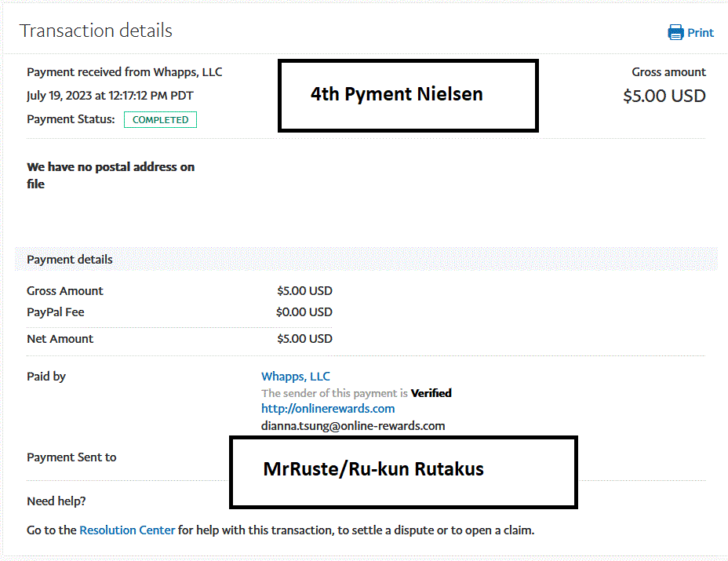
Task: Click the bold Verified sender status text
Action: coord(431,393)
